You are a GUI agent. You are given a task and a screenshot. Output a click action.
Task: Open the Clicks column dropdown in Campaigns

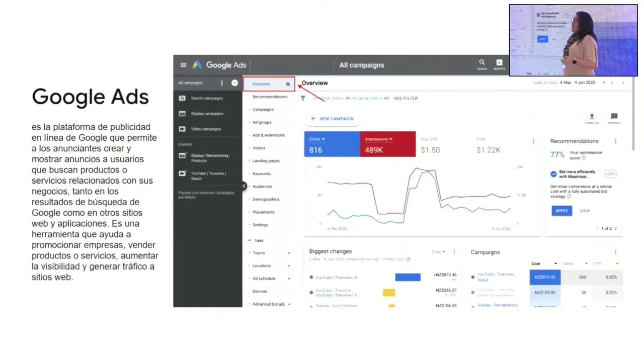[x=586, y=264]
